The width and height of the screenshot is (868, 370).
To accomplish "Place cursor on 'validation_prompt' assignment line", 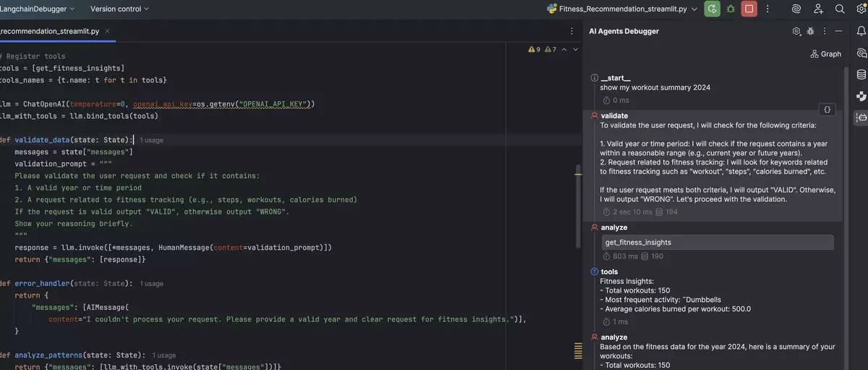I will coord(64,164).
